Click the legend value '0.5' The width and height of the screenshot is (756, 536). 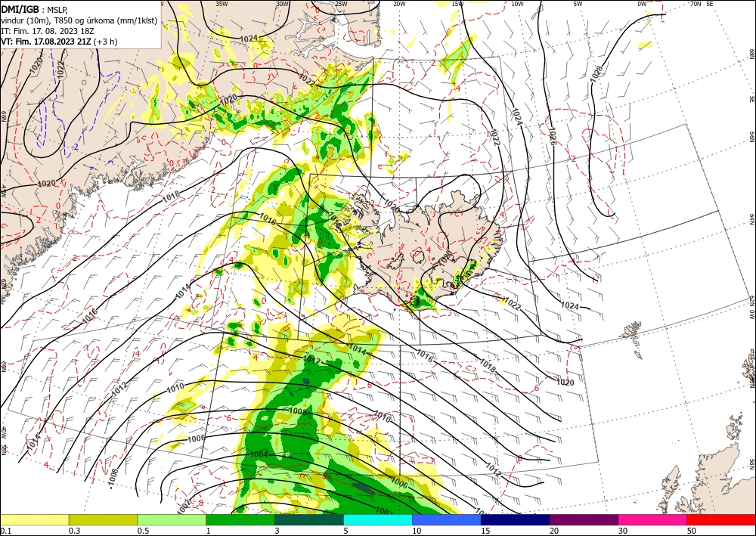pos(142,531)
